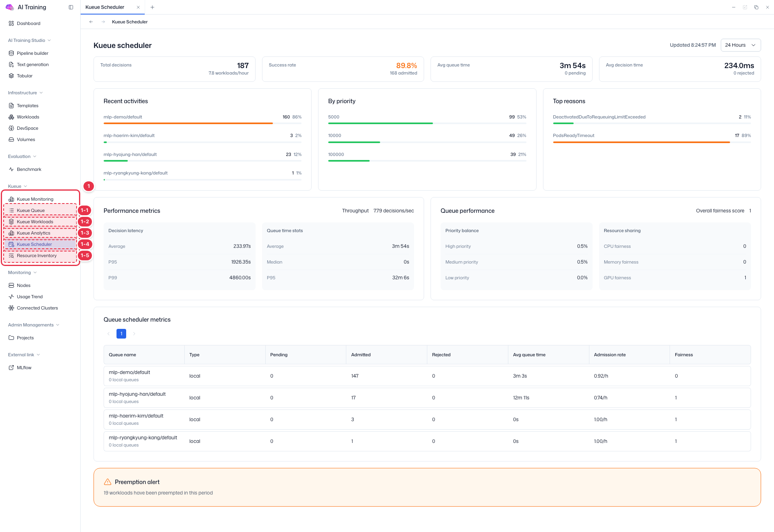Close the Kueue Scheduler tab
Screen dimensions: 774x532
[138, 7]
